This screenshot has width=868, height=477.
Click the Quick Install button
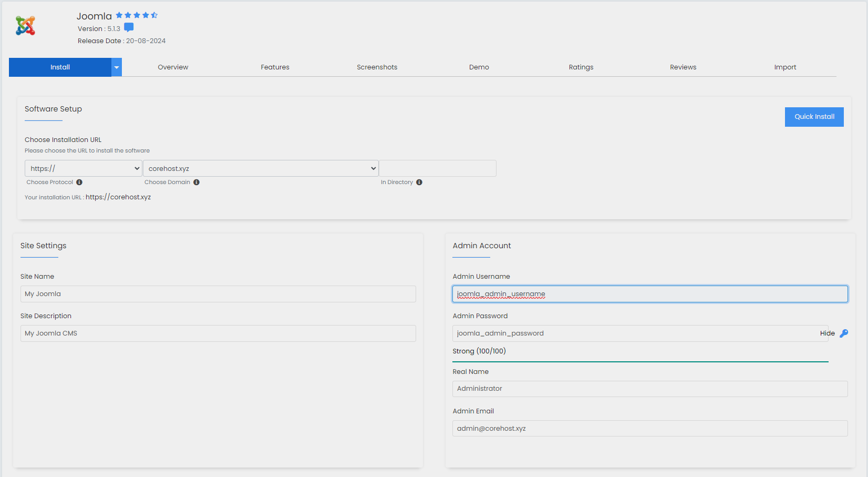(x=814, y=117)
